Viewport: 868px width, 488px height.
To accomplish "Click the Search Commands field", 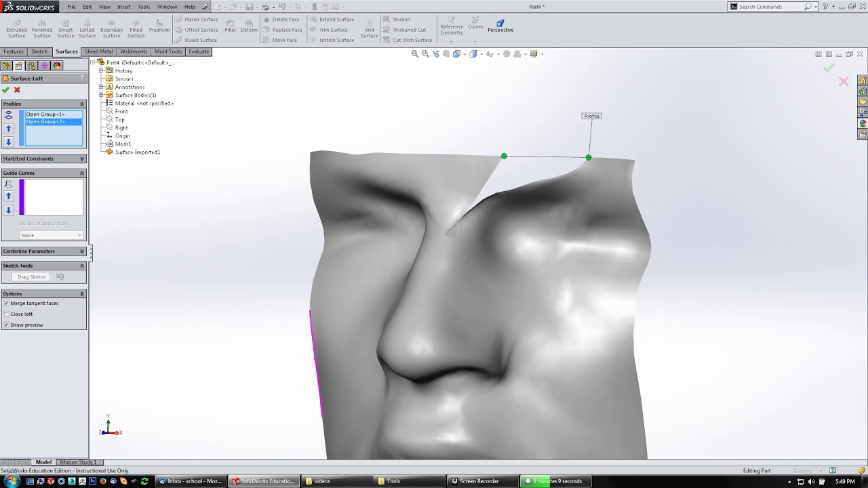I will click(x=771, y=7).
